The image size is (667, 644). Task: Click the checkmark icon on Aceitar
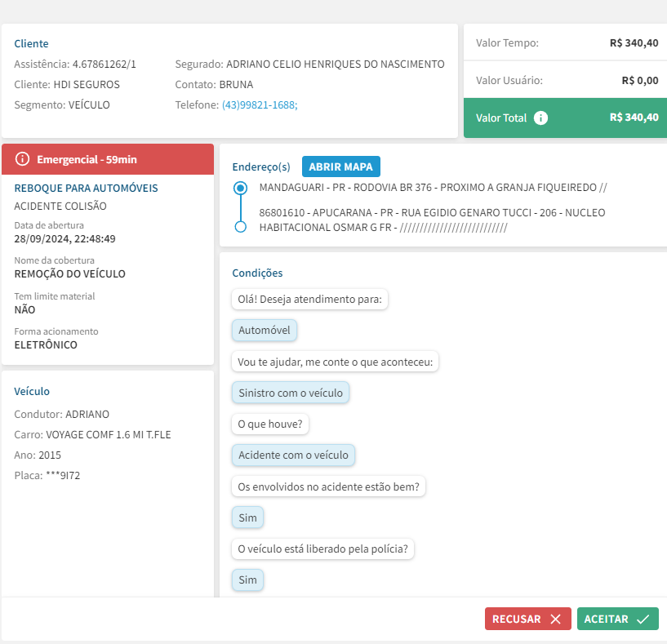coord(643,620)
